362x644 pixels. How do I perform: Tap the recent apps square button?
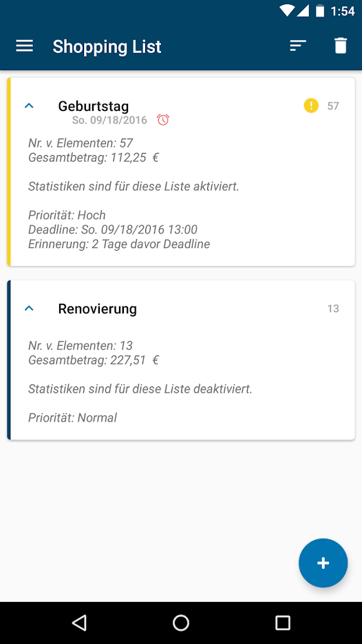pyautogui.click(x=283, y=623)
